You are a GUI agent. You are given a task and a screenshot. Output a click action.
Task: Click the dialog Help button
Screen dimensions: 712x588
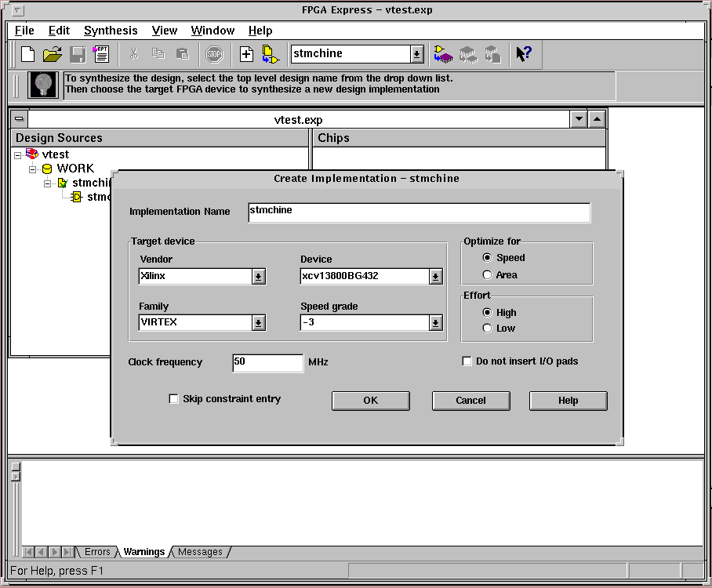coord(568,401)
